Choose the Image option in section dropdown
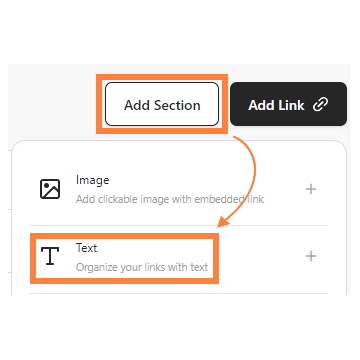The height and width of the screenshot is (360, 360). 178,189
